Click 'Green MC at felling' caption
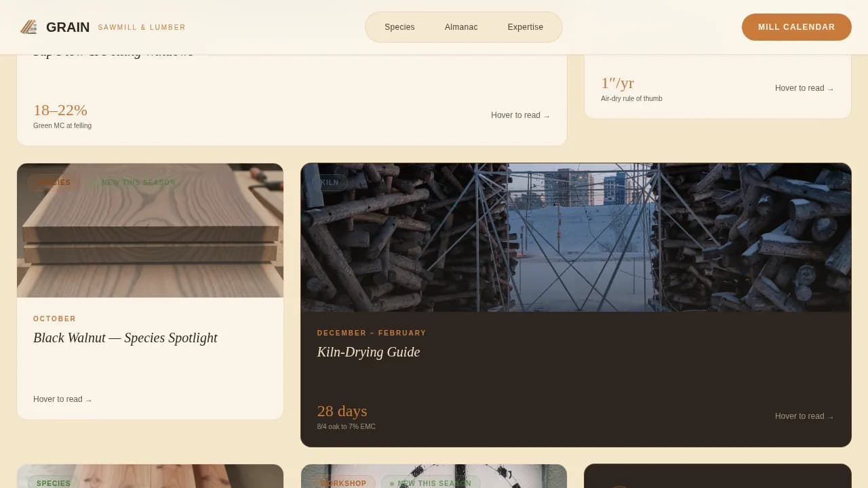Viewport: 868px width, 488px height. [x=62, y=125]
